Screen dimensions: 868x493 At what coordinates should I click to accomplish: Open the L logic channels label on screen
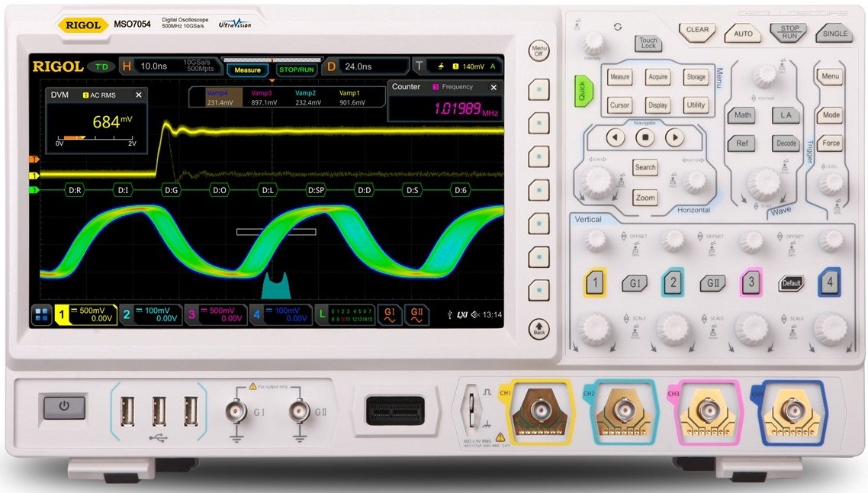345,314
